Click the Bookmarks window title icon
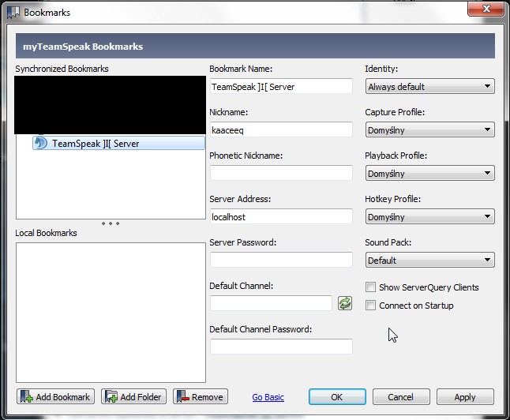 13,13
